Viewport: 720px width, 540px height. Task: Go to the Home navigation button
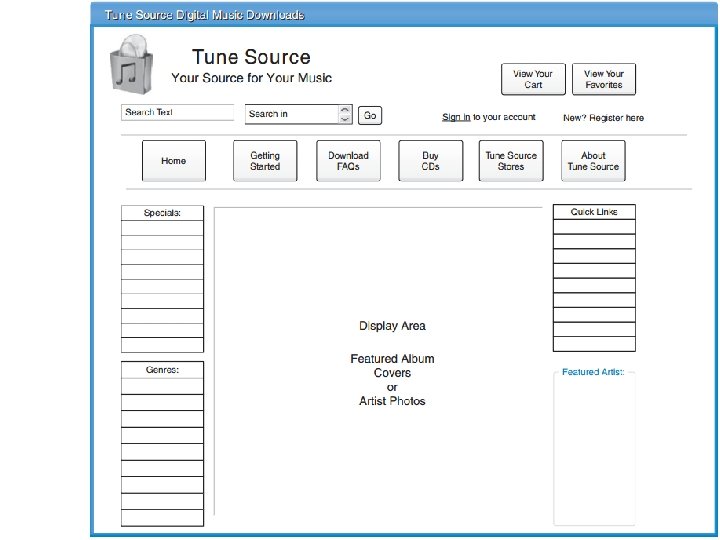coord(174,161)
